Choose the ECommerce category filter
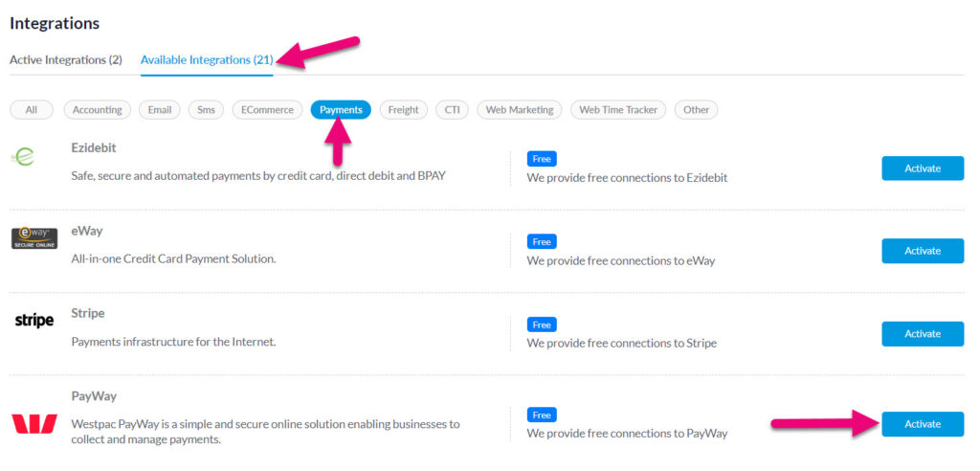This screenshot has width=980, height=471. (268, 109)
